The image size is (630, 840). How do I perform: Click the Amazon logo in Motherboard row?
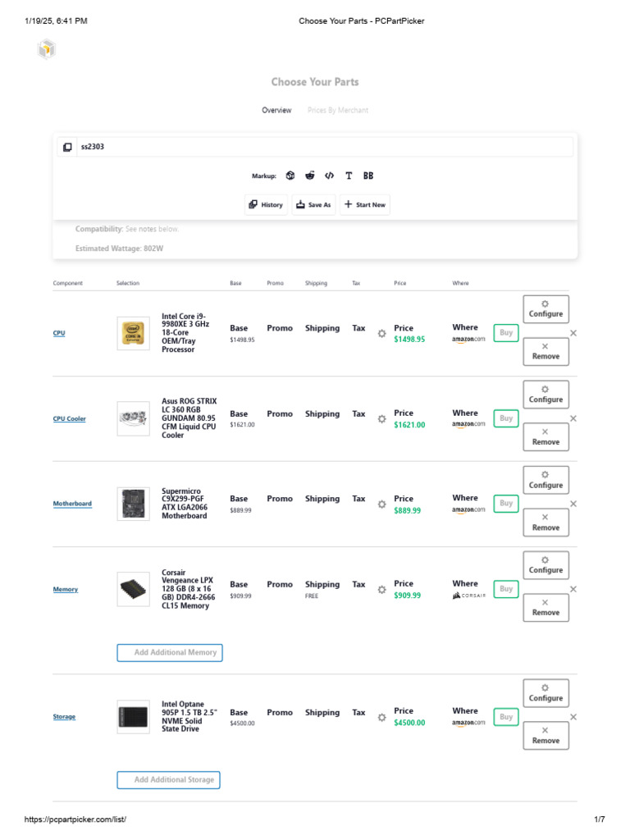pyautogui.click(x=468, y=510)
